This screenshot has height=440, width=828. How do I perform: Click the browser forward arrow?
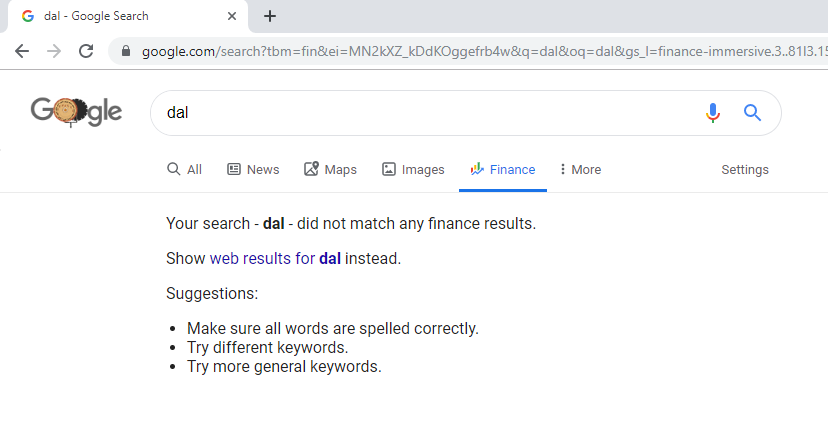click(x=54, y=51)
